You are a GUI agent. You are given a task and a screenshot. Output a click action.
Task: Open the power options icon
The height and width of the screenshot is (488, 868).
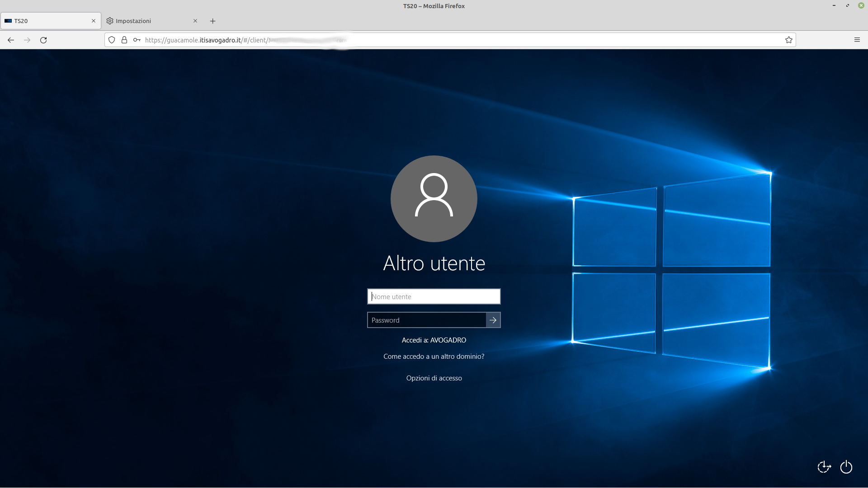pyautogui.click(x=846, y=467)
